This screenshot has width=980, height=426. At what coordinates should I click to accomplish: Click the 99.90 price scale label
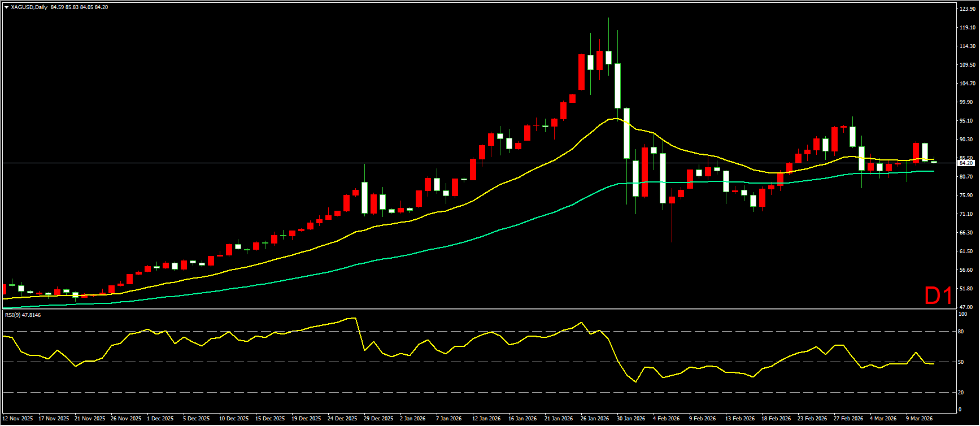point(967,102)
